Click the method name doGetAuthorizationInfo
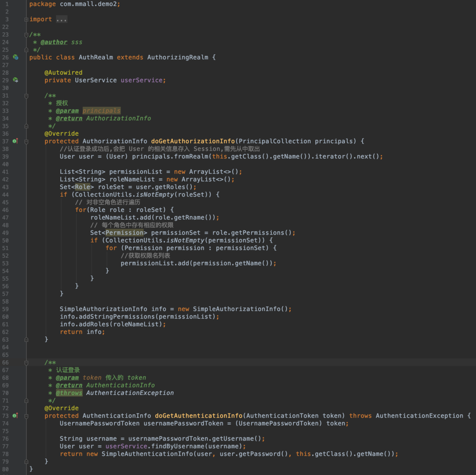 point(193,141)
